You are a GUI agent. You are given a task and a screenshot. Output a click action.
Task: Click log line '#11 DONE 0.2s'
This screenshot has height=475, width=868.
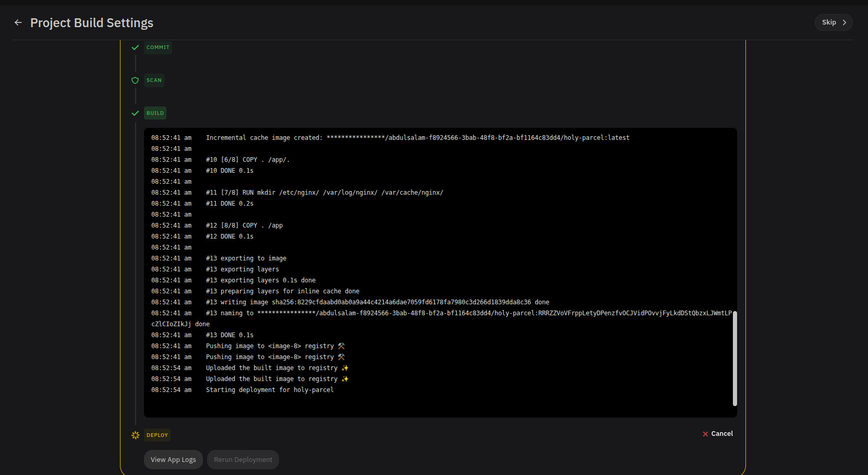230,204
